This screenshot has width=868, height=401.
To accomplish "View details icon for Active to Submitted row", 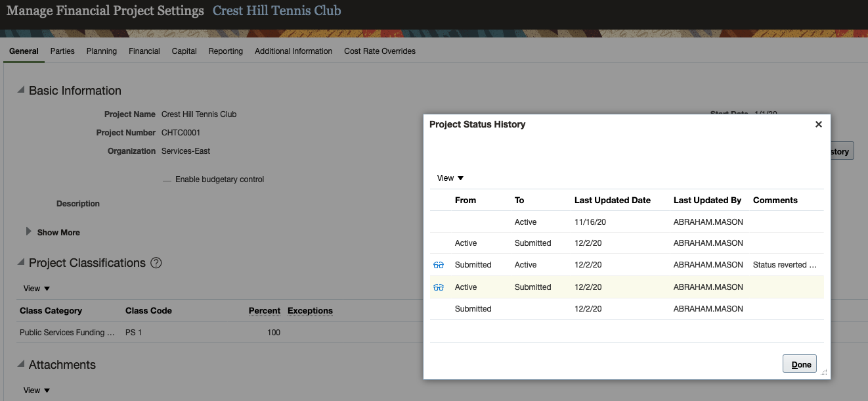I will (x=439, y=287).
